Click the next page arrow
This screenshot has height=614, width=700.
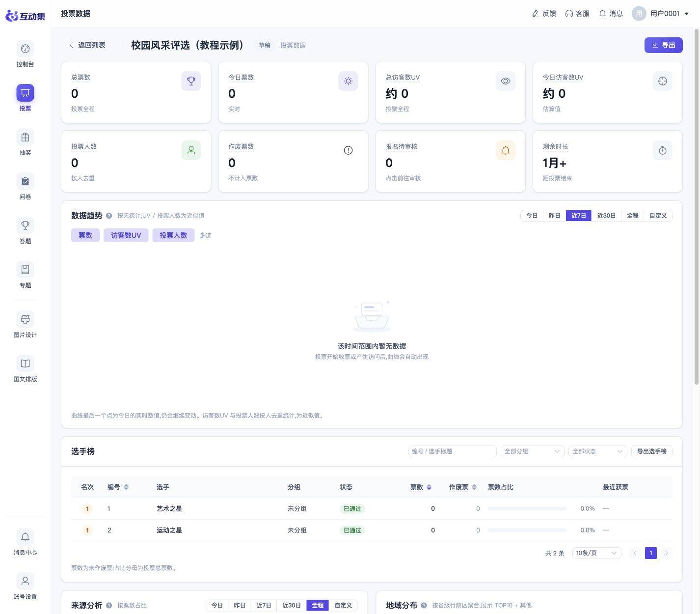point(666,553)
